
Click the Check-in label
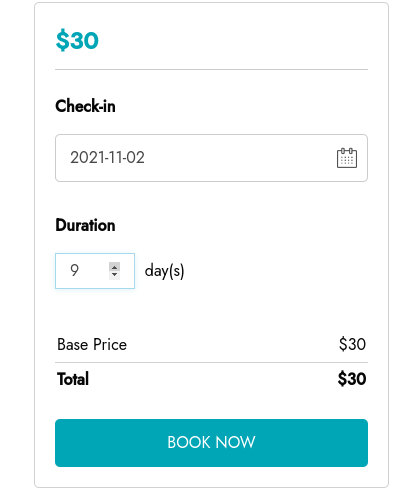pyautogui.click(x=85, y=106)
